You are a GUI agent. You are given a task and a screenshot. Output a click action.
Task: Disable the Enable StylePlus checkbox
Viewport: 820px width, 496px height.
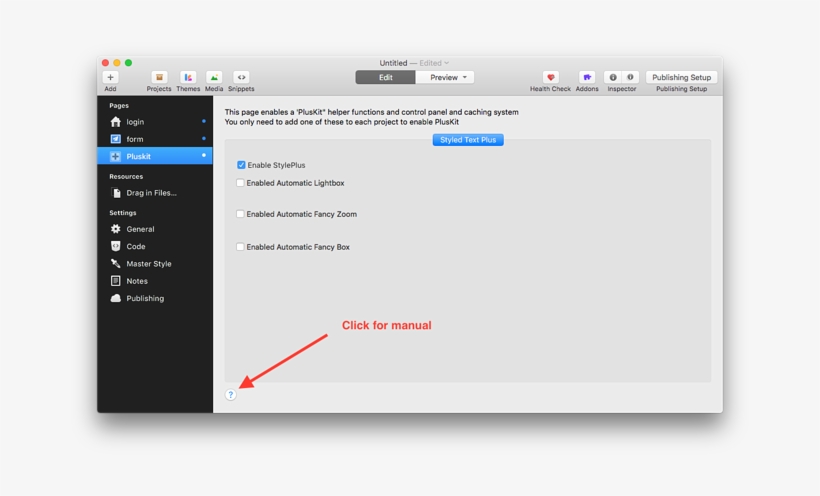[241, 165]
